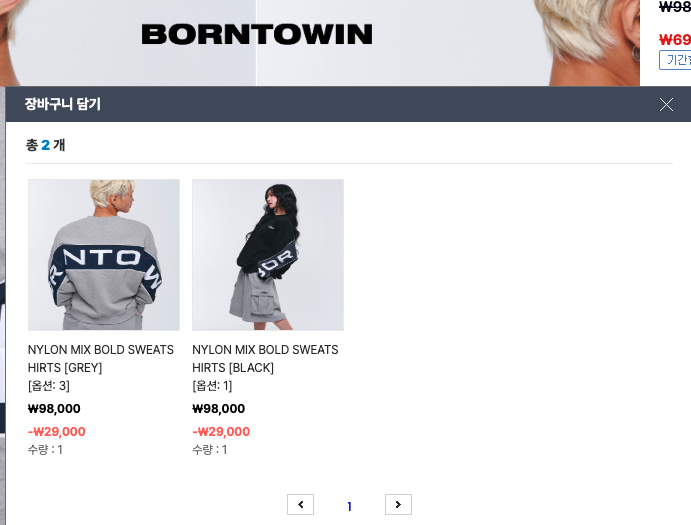Open the grey sweatshirt product image
This screenshot has height=525, width=691.
(104, 255)
